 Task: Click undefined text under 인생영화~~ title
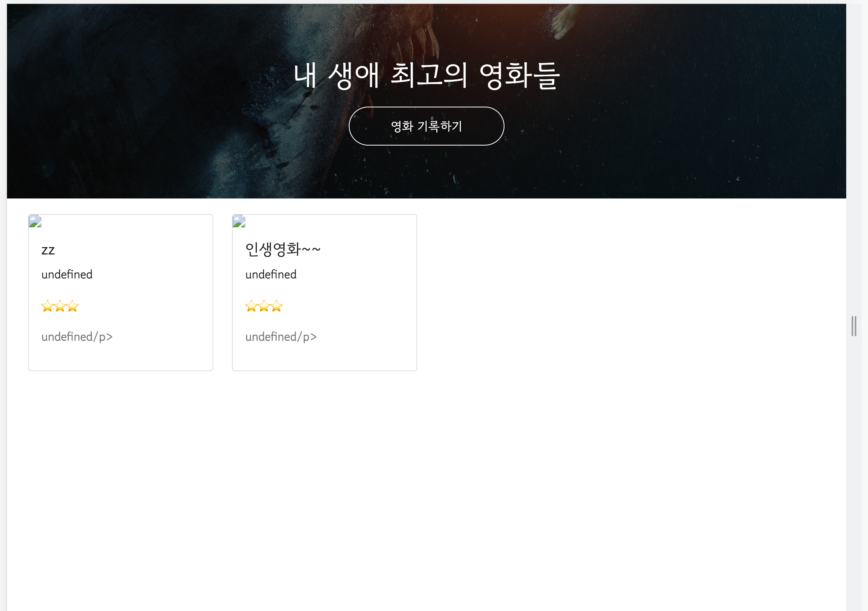271,274
